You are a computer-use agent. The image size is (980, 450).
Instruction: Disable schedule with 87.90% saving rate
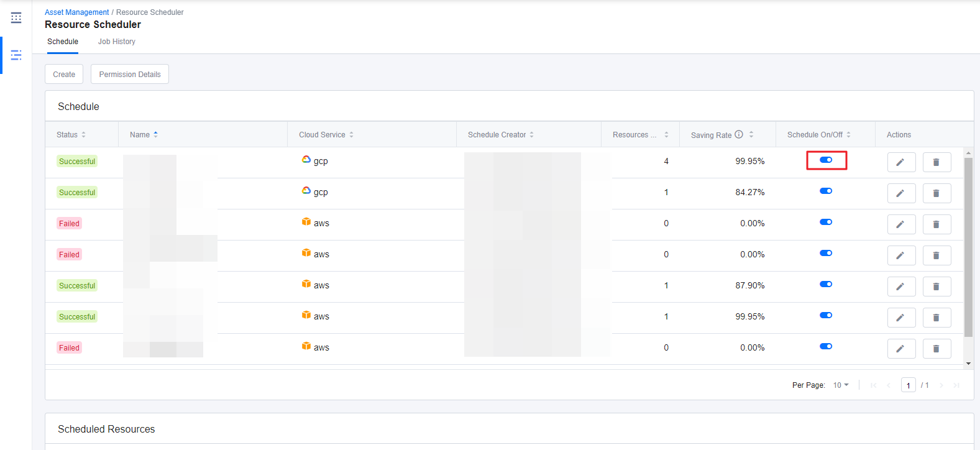click(826, 285)
